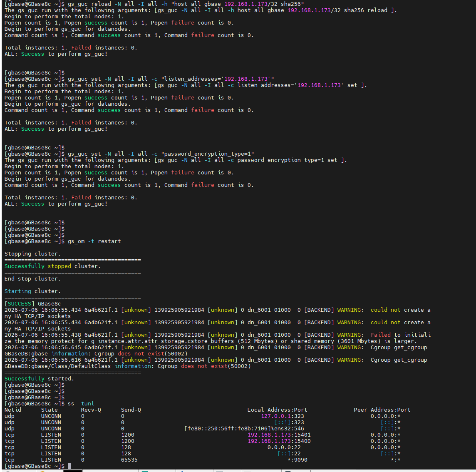Click the listening address 192.168.1.173:15400
Screen dimensions: 476x472
pos(279,441)
